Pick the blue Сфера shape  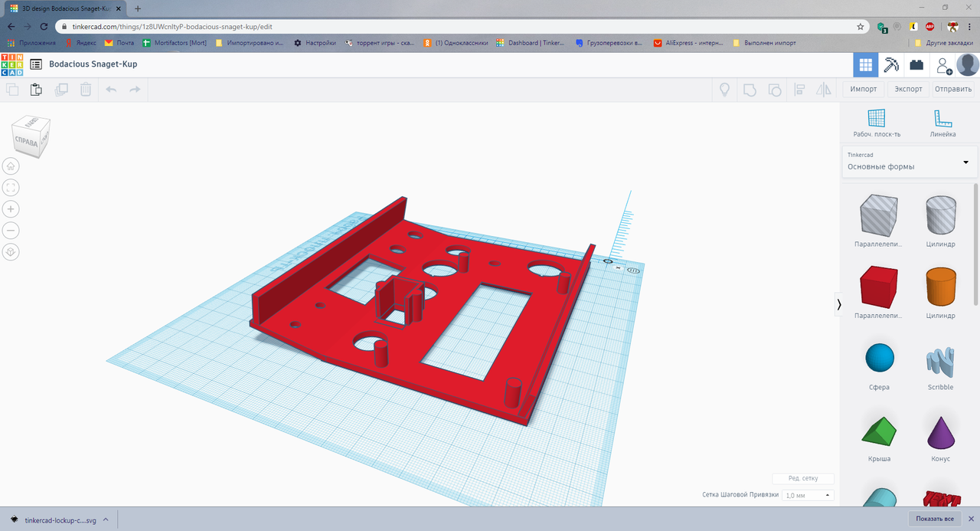click(x=879, y=358)
